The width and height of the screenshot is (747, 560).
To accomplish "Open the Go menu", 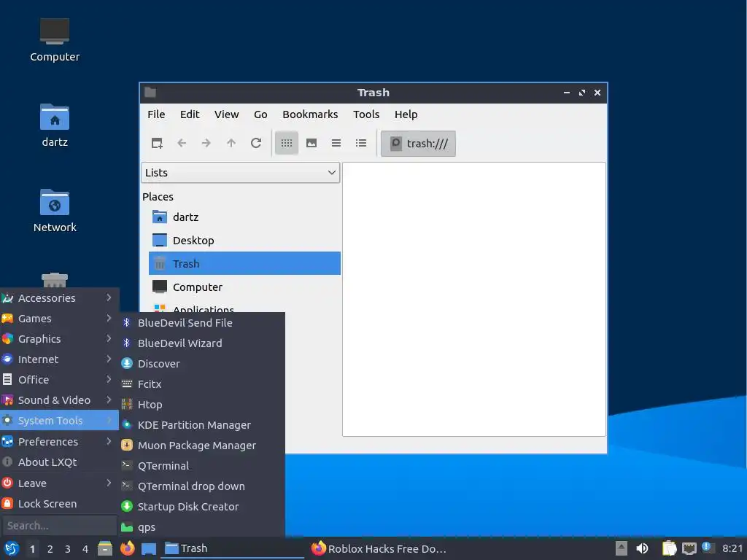I will pyautogui.click(x=260, y=114).
